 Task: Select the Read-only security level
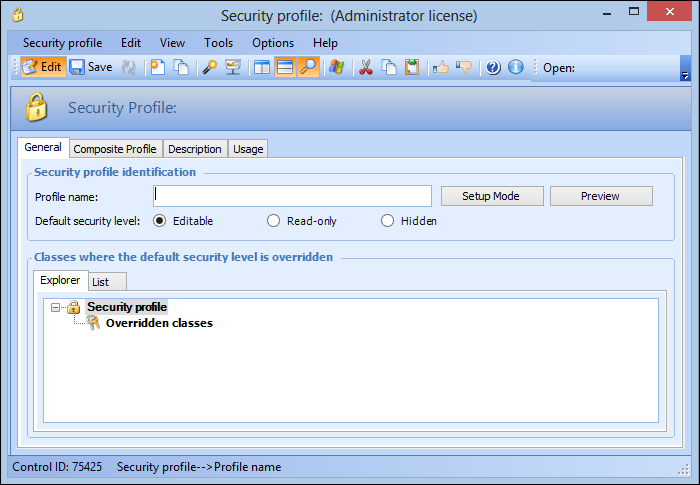(x=274, y=221)
